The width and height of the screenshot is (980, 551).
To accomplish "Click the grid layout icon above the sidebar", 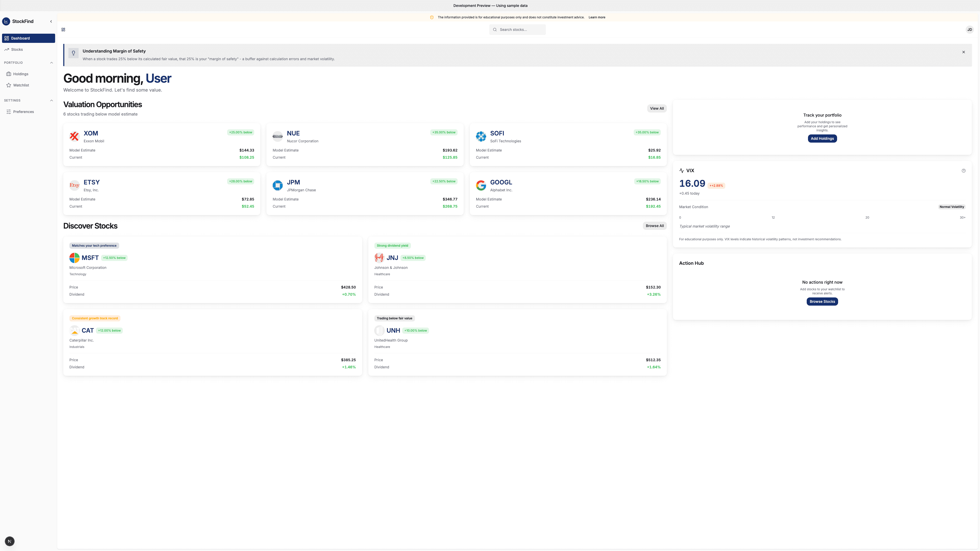I will (63, 29).
